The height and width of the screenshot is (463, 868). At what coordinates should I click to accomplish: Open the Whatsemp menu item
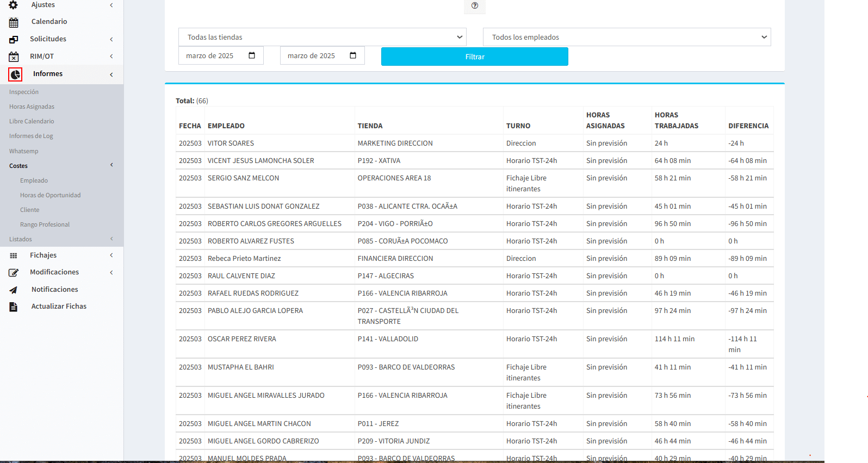point(24,151)
